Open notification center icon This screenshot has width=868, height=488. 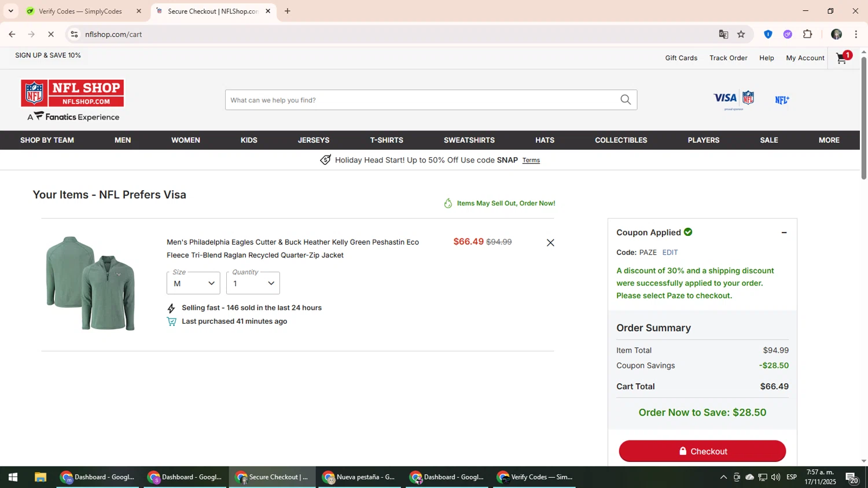[x=852, y=478]
